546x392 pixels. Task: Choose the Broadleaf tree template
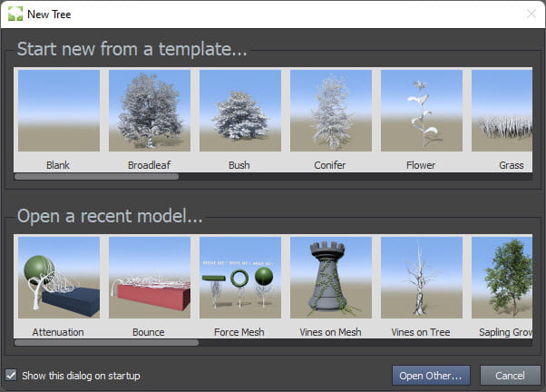(150, 111)
